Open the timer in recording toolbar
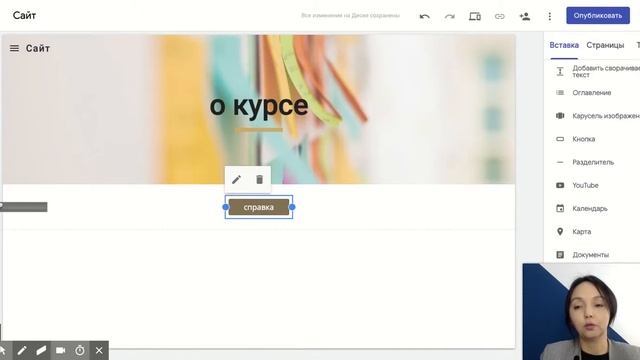 pos(80,350)
